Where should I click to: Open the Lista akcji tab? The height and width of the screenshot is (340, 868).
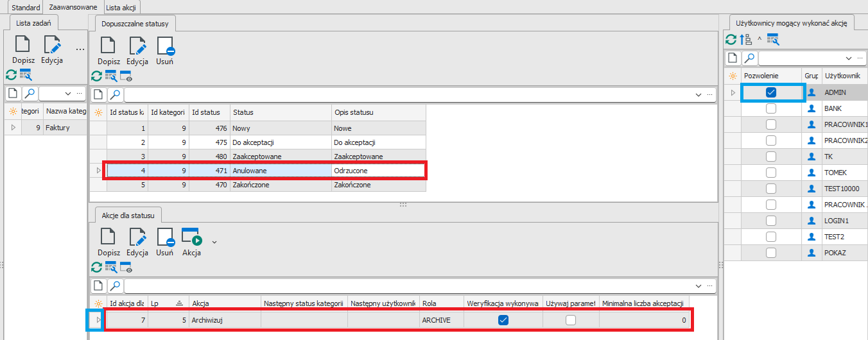pos(121,7)
